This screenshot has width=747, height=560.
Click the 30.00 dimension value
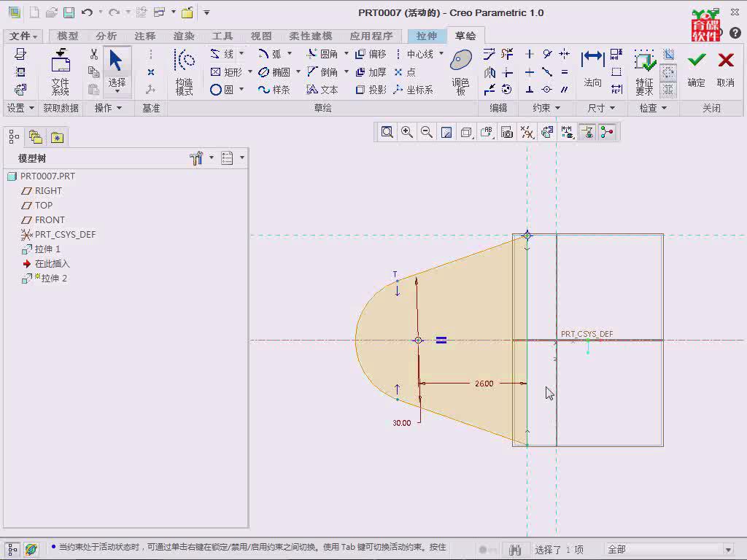[x=402, y=423]
